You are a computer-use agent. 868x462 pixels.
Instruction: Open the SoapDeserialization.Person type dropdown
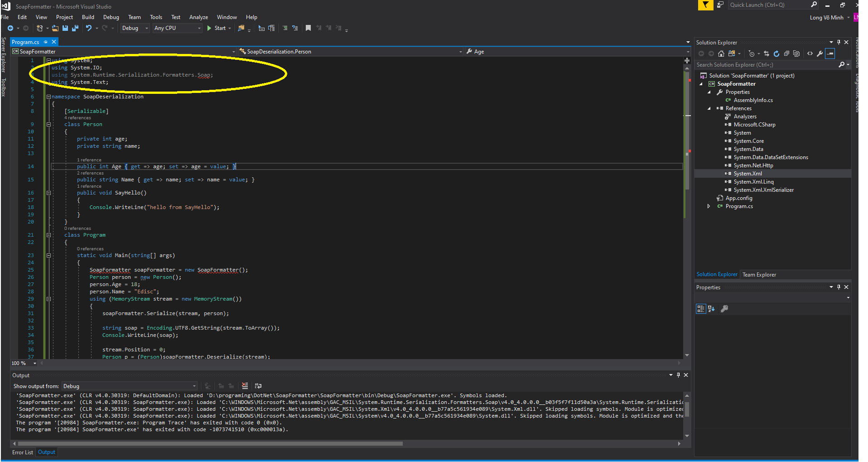tap(351, 52)
